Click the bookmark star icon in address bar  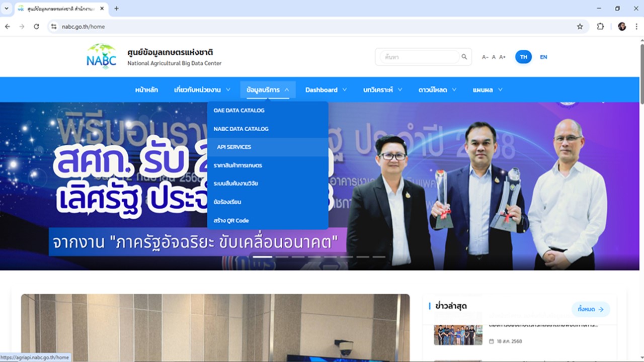(580, 26)
